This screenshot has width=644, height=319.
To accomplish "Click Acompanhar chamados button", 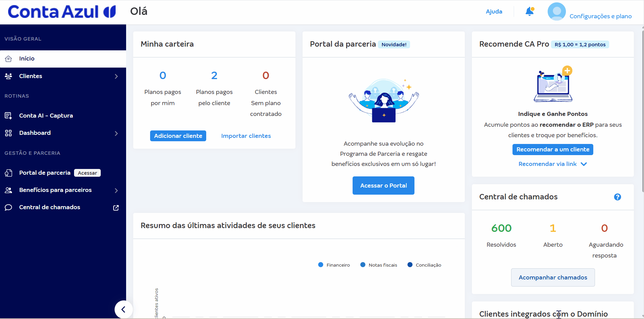I will (553, 277).
